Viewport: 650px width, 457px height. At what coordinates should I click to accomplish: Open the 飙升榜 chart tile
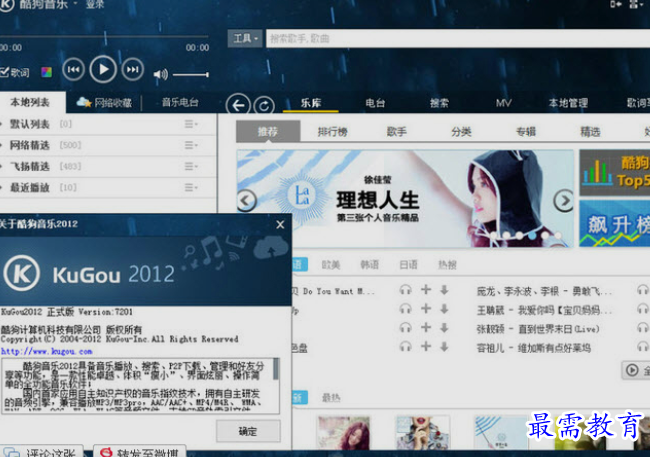(614, 224)
